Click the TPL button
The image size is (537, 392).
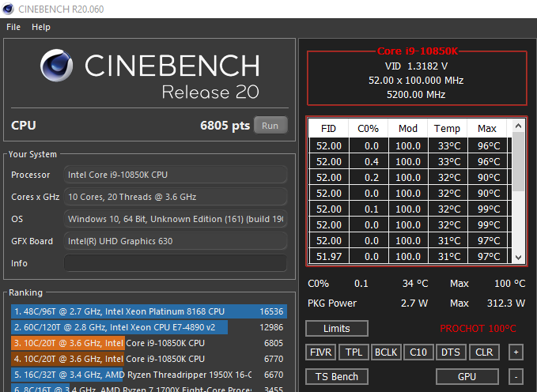(x=353, y=352)
